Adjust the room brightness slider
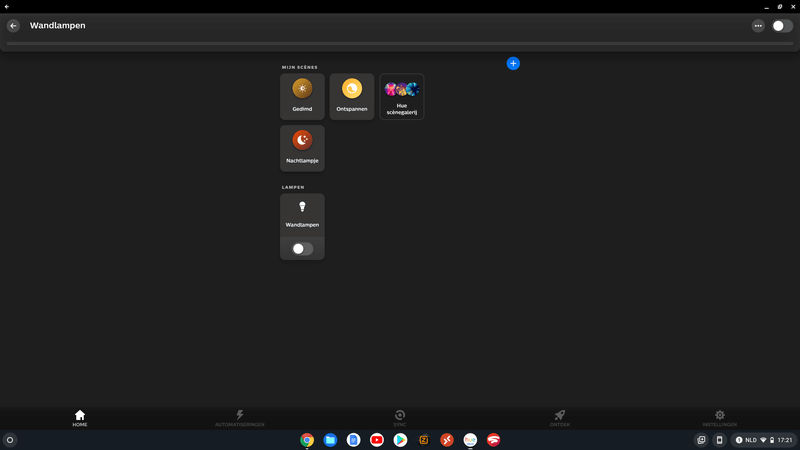The width and height of the screenshot is (800, 450). click(x=399, y=43)
